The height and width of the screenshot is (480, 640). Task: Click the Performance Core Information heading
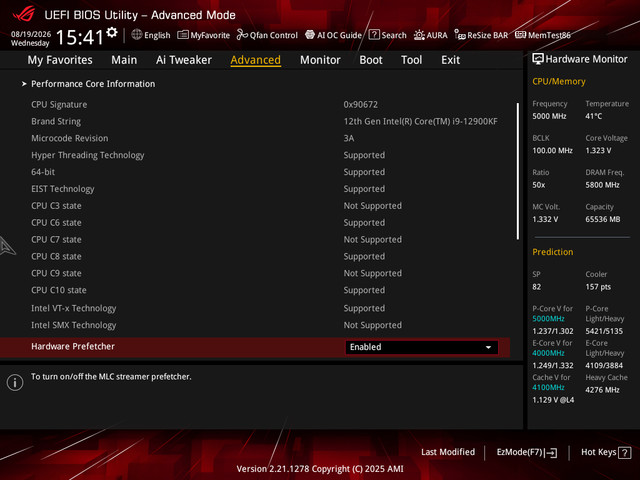93,84
